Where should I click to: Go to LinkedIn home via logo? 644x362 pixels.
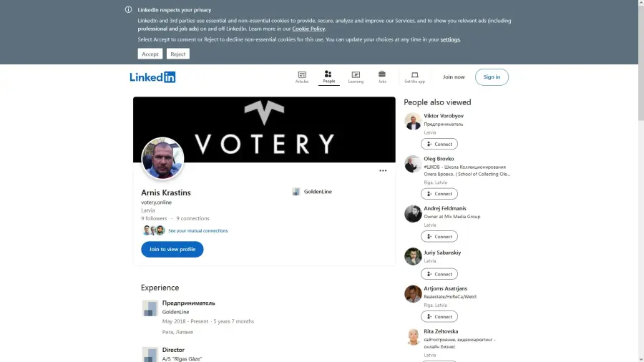pyautogui.click(x=152, y=77)
